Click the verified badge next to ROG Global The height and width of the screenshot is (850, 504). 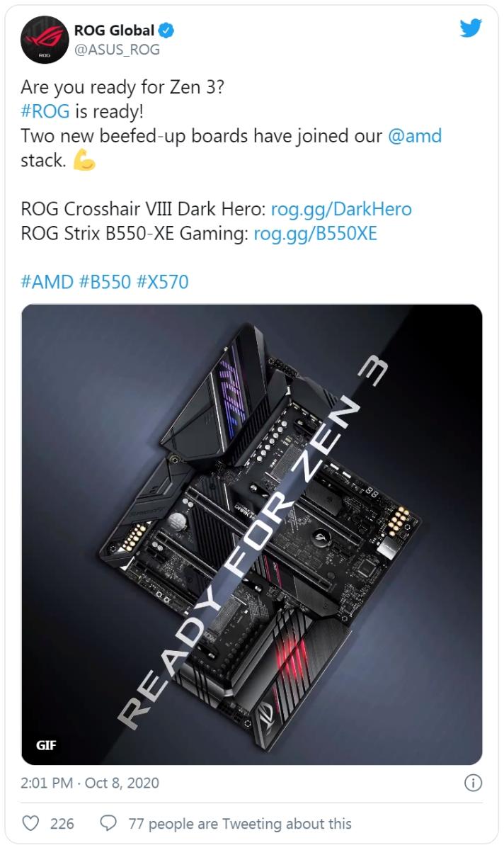point(167,30)
